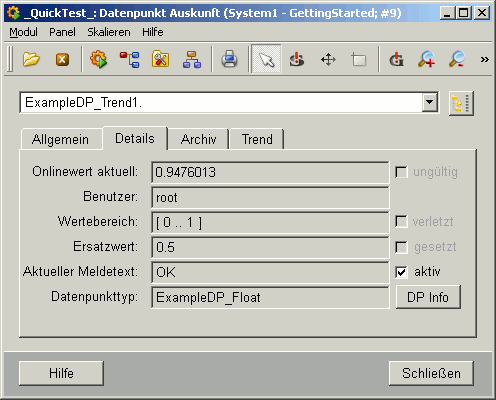Click the printer icon in toolbar

[229, 60]
